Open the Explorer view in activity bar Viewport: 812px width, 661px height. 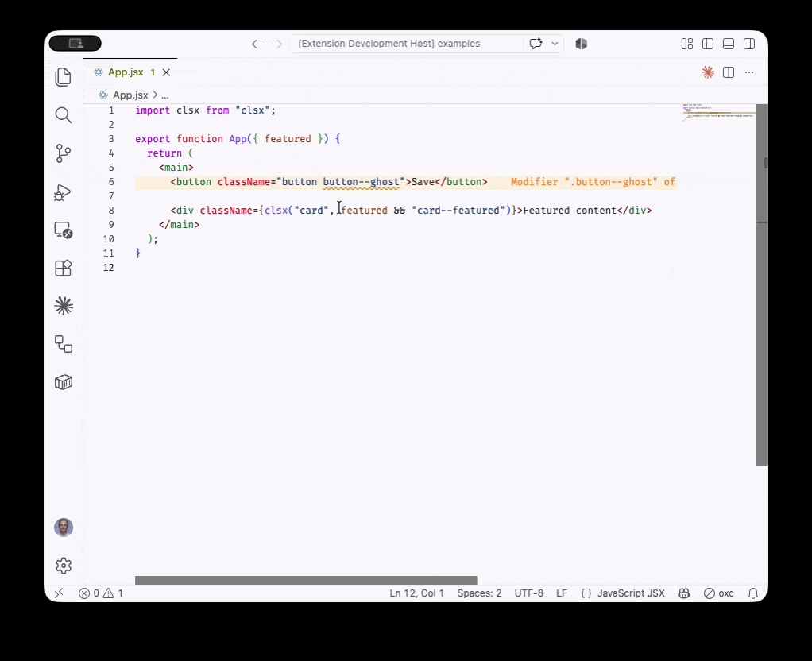pos(64,77)
